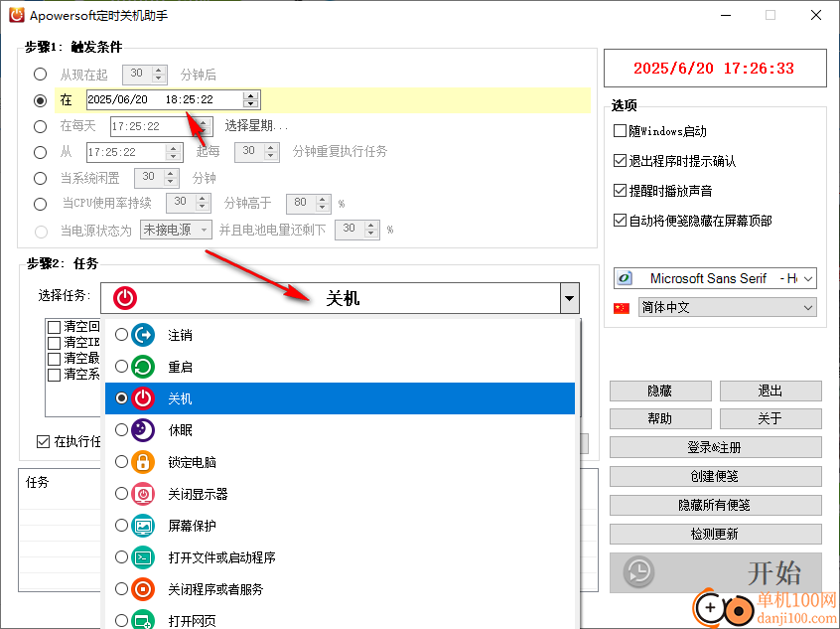The height and width of the screenshot is (629, 840).
Task: Click the 在每天 time field 17:25:22
Action: tap(161, 126)
